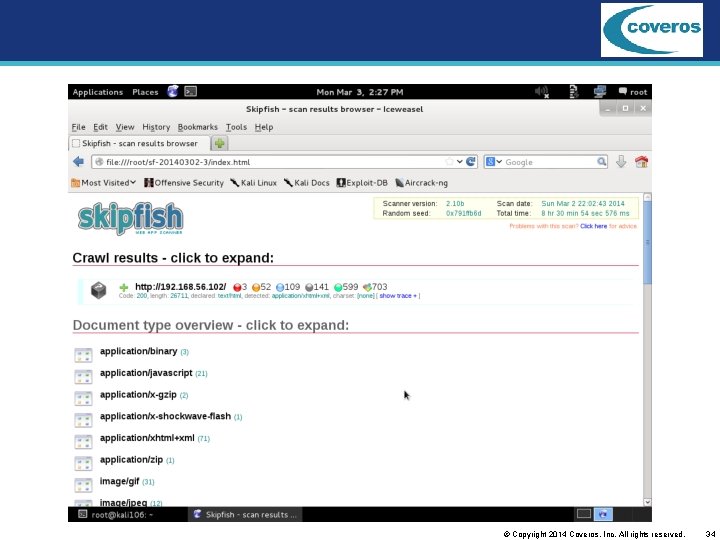Click the Offensive Security bookmark
This screenshot has height=540, width=720.
(x=184, y=183)
